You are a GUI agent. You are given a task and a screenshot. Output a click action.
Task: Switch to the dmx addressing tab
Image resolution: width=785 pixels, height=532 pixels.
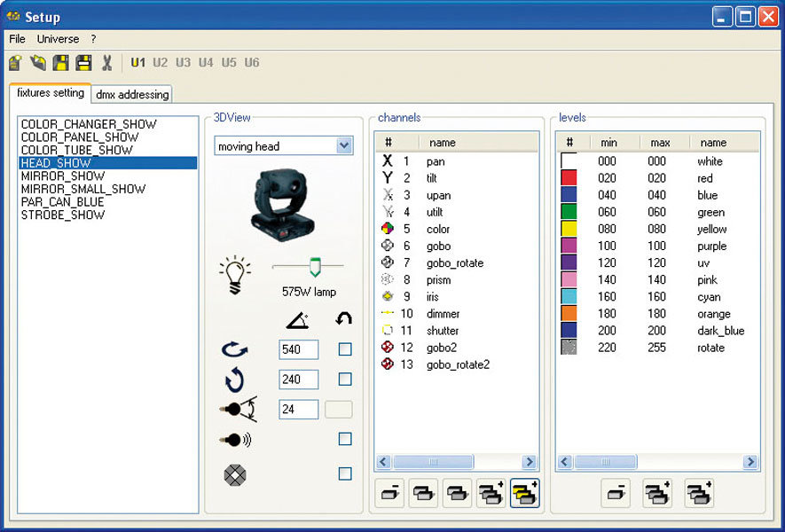click(x=131, y=94)
